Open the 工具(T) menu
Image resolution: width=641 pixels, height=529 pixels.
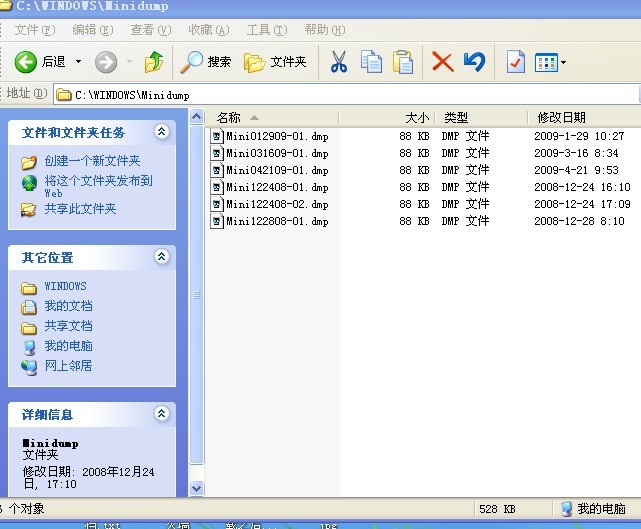[x=267, y=30]
